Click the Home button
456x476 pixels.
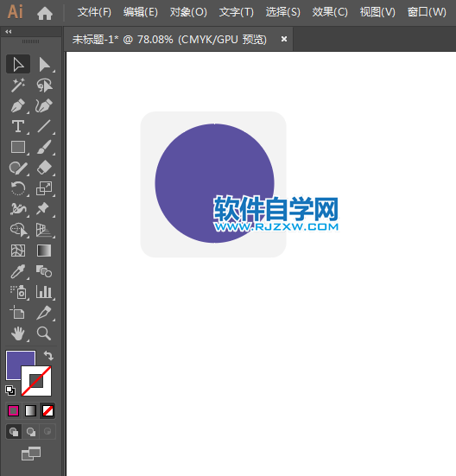(x=45, y=13)
